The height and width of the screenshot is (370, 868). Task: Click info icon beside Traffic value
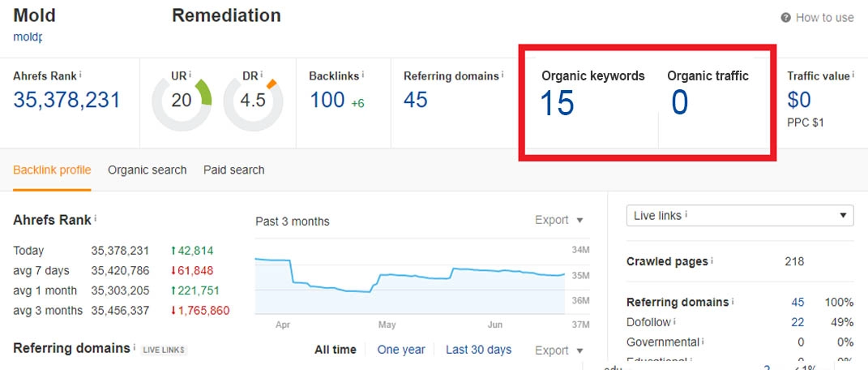tap(854, 75)
